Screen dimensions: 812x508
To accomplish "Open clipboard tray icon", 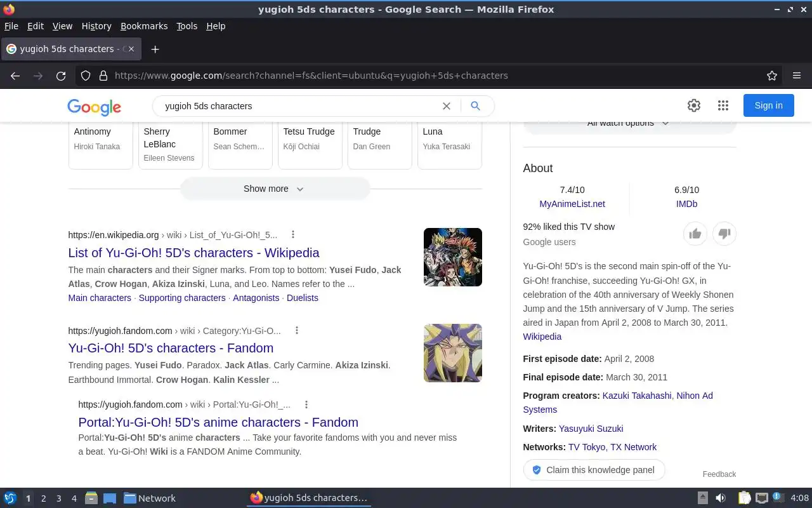I will [x=745, y=498].
